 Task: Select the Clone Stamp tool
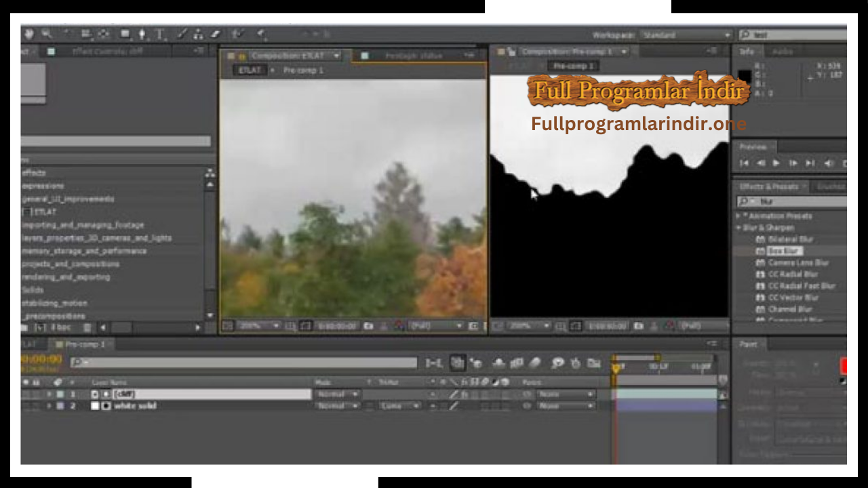click(199, 33)
